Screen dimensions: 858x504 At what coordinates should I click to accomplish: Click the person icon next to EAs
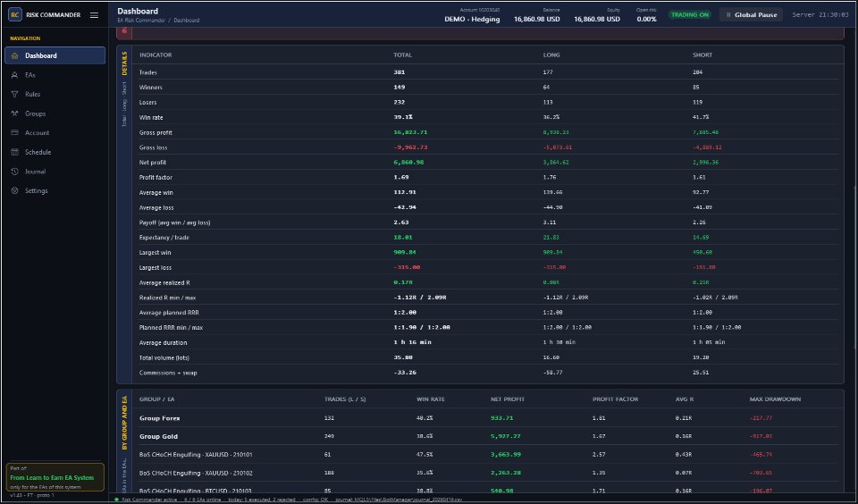point(15,75)
